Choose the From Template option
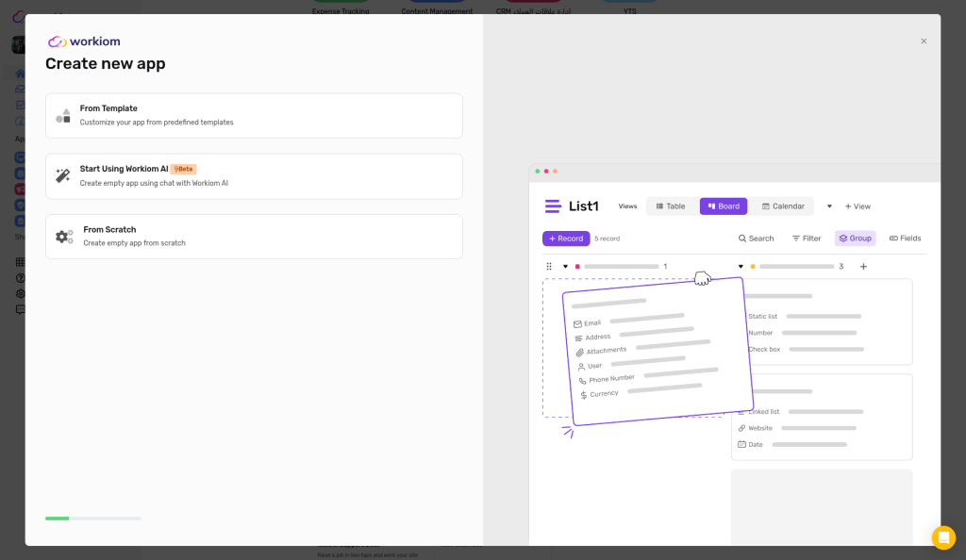The height and width of the screenshot is (560, 966). pyautogui.click(x=254, y=116)
